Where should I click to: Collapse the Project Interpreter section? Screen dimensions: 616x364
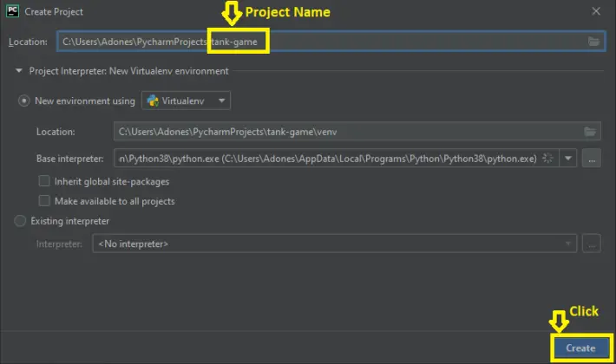(18, 71)
